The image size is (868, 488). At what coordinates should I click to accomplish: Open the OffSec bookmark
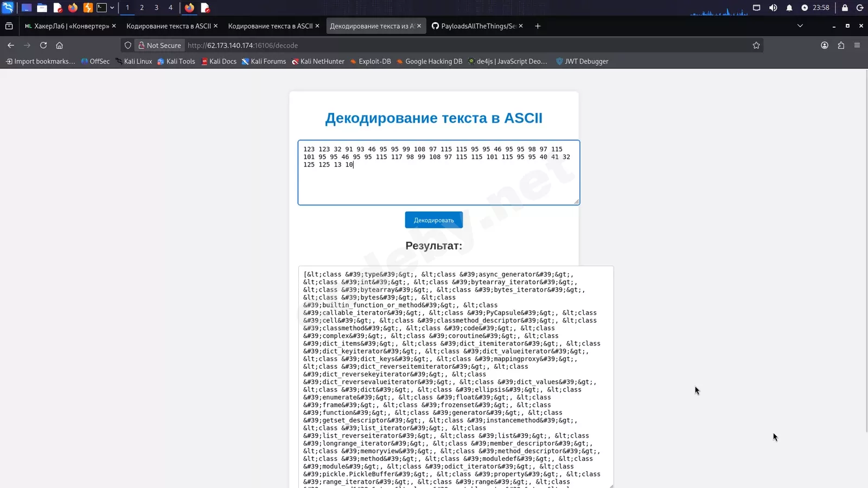[x=95, y=61]
